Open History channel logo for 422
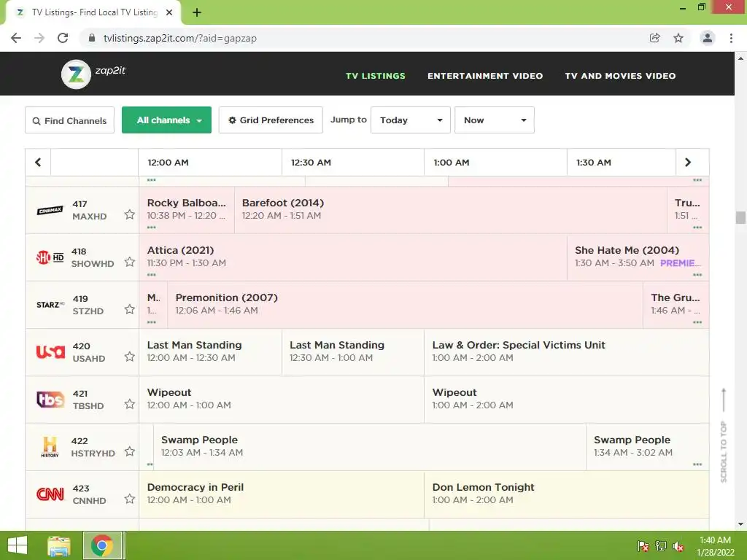The image size is (747, 560). (x=50, y=447)
